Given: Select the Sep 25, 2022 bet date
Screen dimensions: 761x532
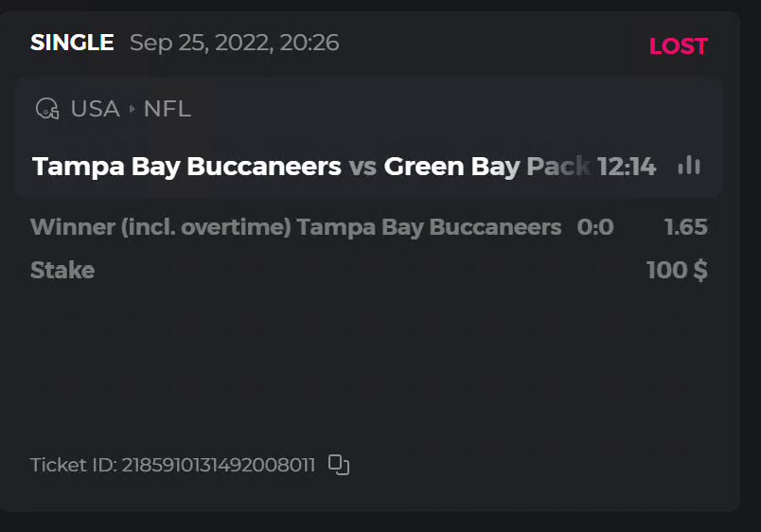Looking at the screenshot, I should pyautogui.click(x=234, y=43).
